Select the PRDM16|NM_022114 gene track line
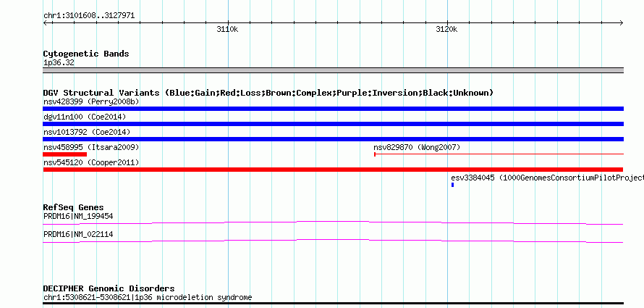The image size is (644, 308). click(333, 241)
